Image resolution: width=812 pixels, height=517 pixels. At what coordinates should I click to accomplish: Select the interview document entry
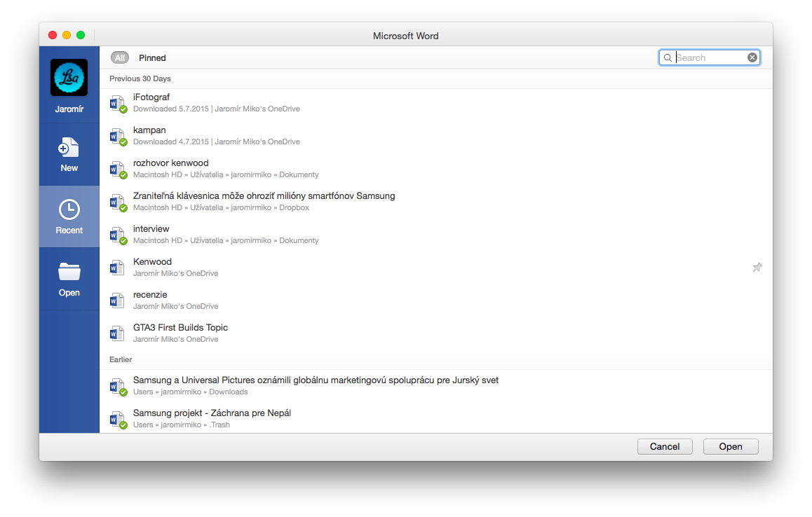click(151, 229)
